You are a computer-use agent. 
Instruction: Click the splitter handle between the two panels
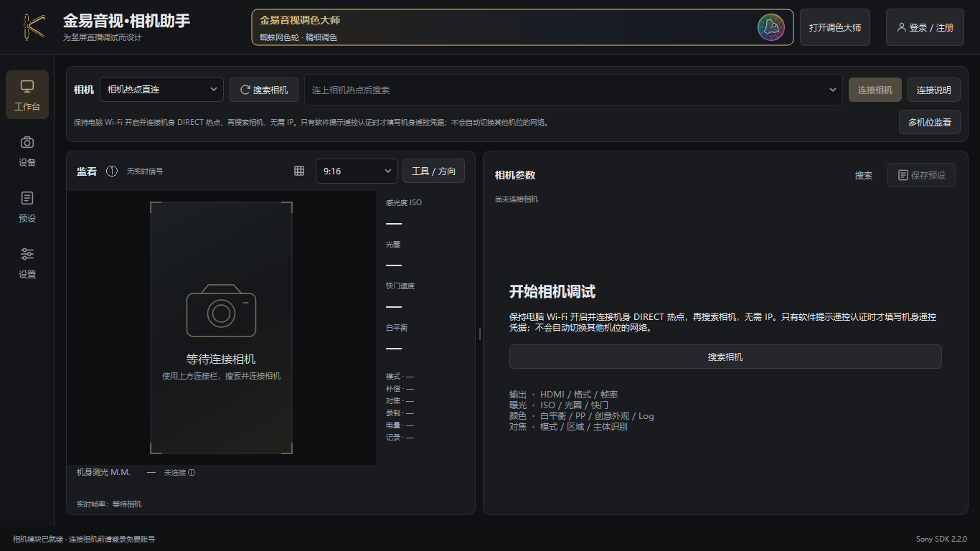click(x=479, y=334)
